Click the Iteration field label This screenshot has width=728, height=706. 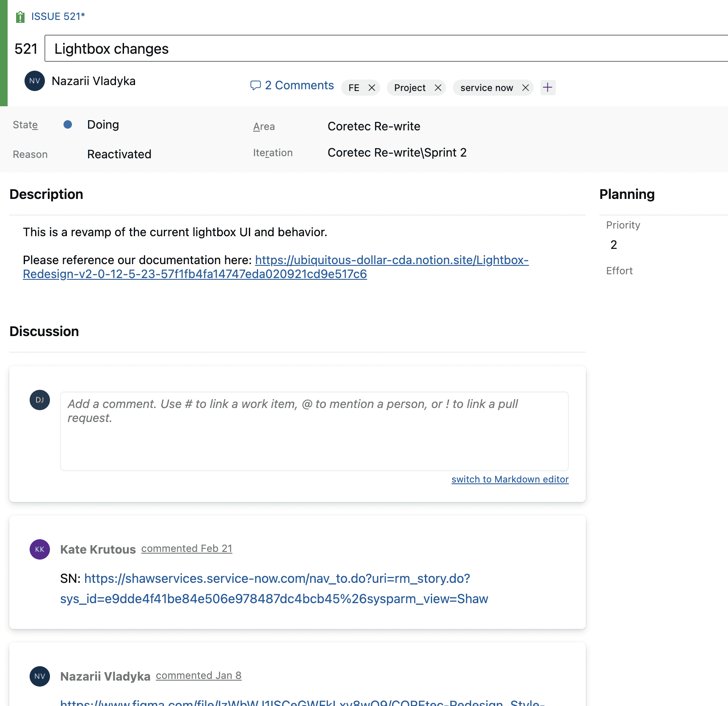(x=273, y=153)
